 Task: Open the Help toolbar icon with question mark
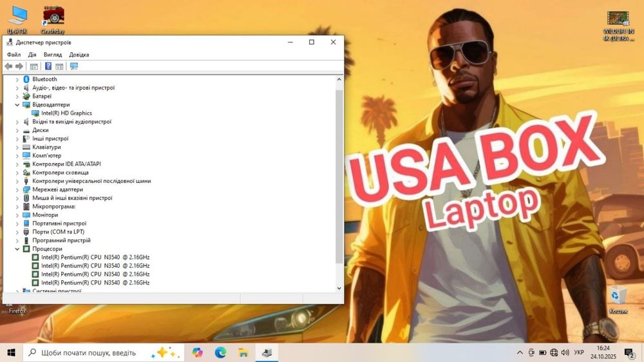pos(48,66)
